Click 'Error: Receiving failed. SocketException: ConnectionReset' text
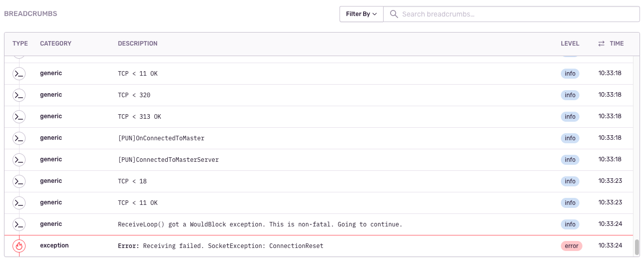Screen dimensions: 644x260 (221, 246)
